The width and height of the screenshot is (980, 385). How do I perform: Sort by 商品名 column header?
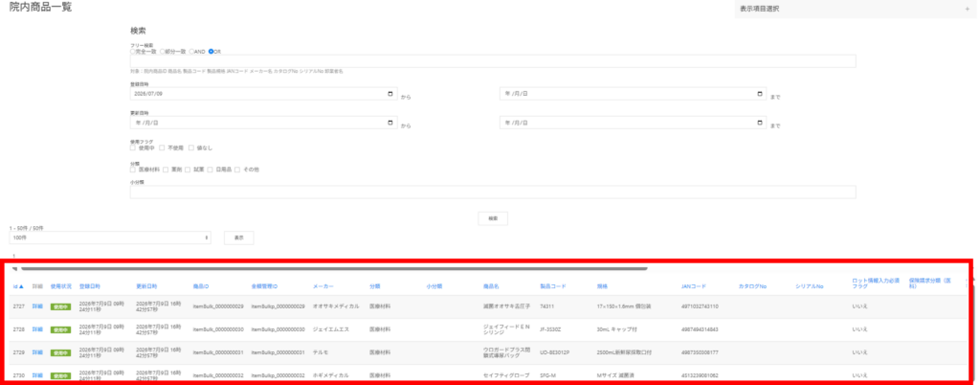click(x=491, y=286)
